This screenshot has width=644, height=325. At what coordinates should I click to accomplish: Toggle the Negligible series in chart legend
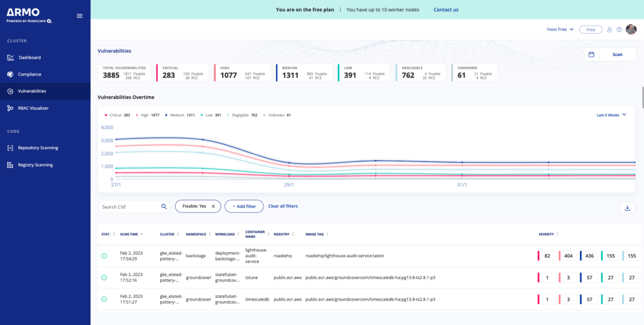point(241,115)
